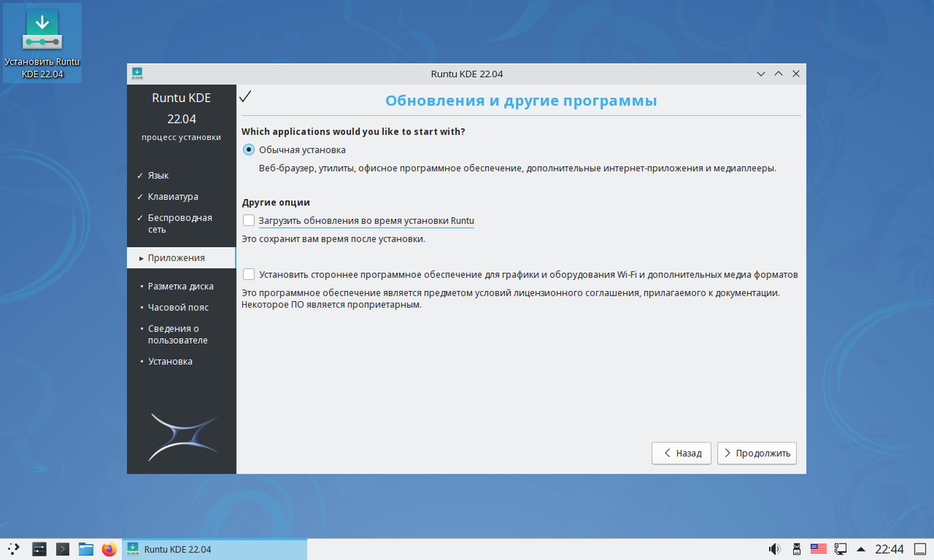Select the Обычная установка radio button
This screenshot has height=560, width=934.
(x=249, y=150)
